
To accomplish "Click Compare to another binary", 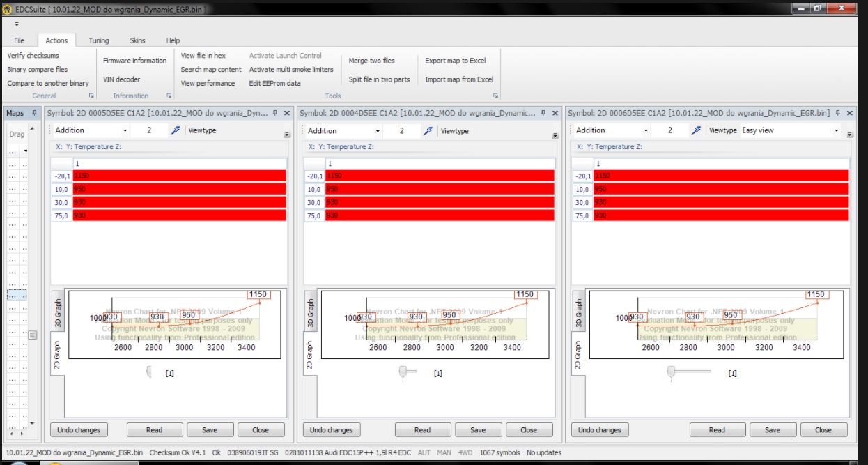I will [48, 84].
